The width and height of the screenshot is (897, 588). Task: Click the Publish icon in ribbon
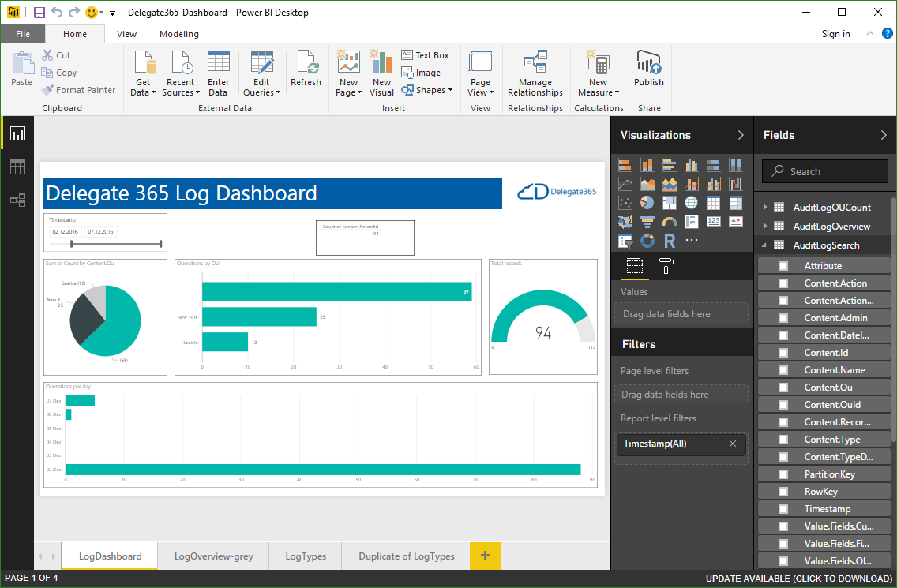(649, 69)
